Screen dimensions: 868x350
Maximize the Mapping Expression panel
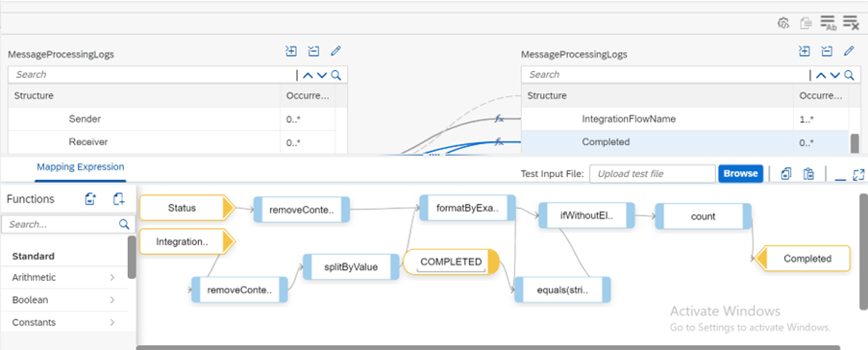858,174
